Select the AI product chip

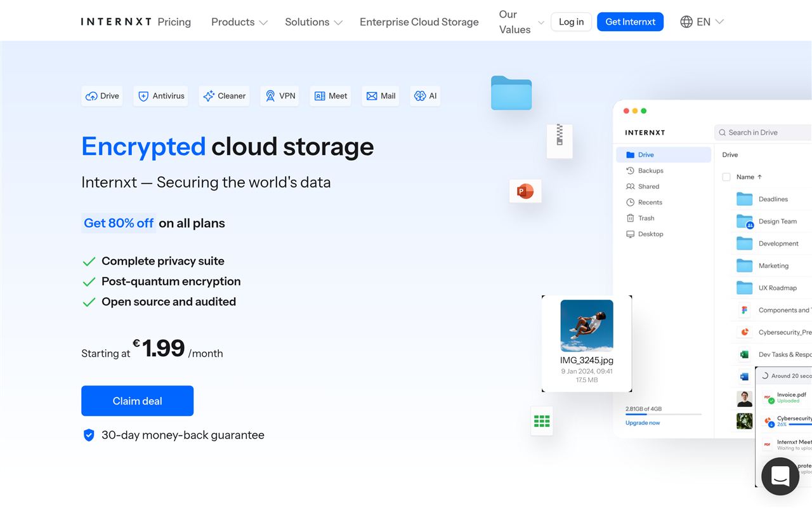[x=425, y=96]
